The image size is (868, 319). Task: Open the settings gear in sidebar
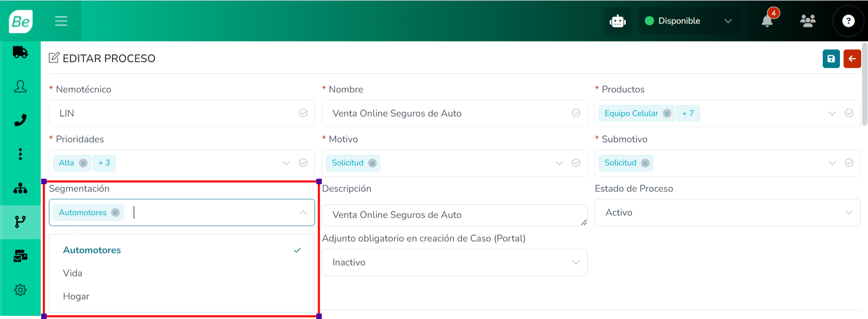pyautogui.click(x=20, y=290)
